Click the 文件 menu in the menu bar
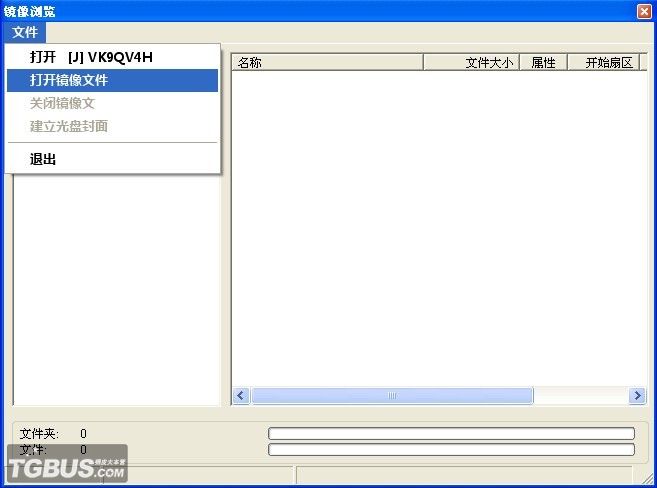657x488 pixels. click(25, 32)
